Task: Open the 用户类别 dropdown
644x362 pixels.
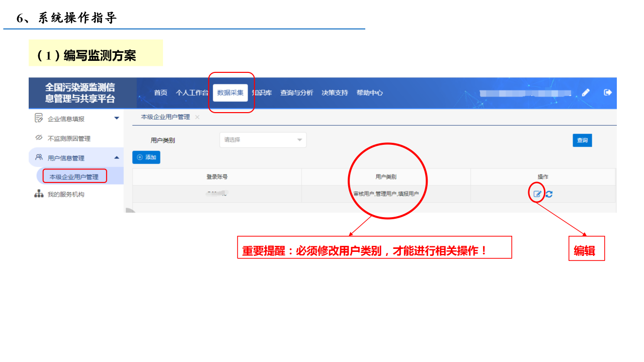Action: tap(263, 140)
